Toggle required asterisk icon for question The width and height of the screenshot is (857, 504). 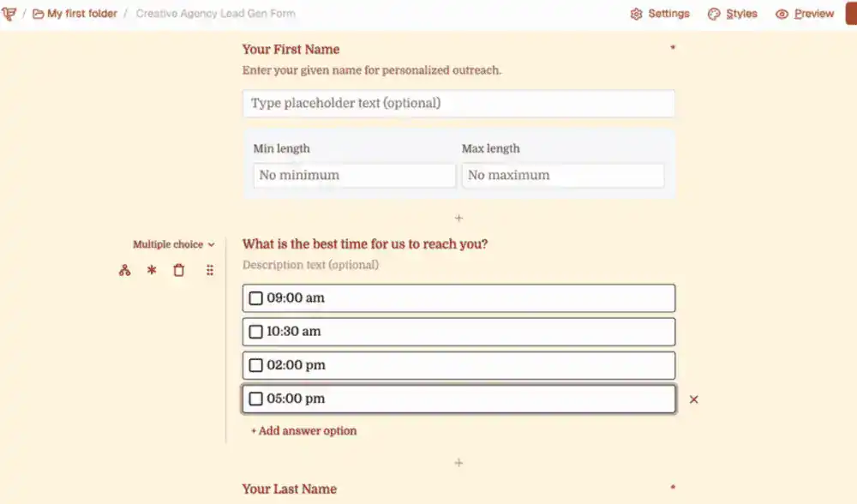coord(152,271)
